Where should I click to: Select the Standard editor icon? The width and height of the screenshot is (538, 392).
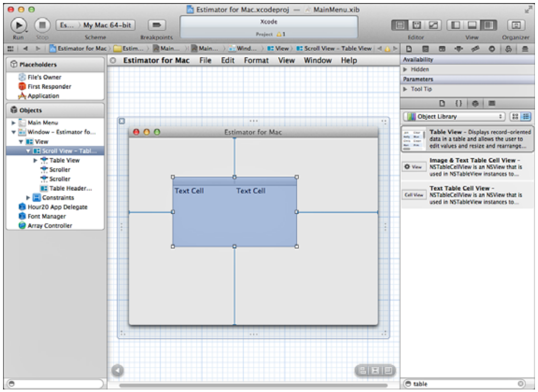click(400, 25)
